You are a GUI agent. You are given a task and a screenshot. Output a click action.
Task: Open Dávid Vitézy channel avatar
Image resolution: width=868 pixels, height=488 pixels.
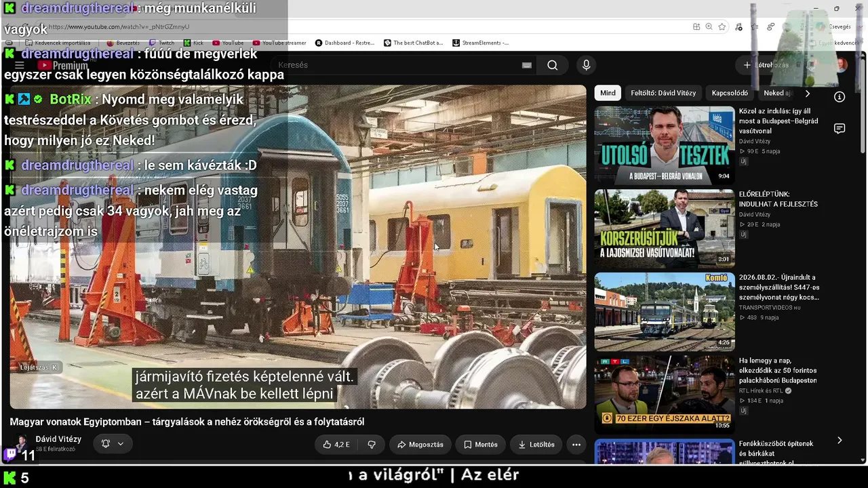pos(20,444)
